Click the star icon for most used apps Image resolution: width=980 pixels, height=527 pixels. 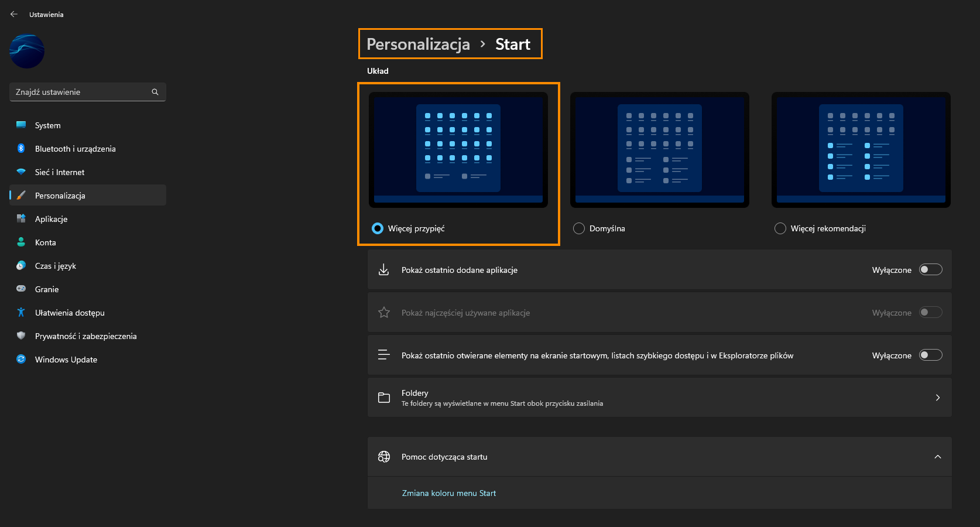tap(383, 312)
